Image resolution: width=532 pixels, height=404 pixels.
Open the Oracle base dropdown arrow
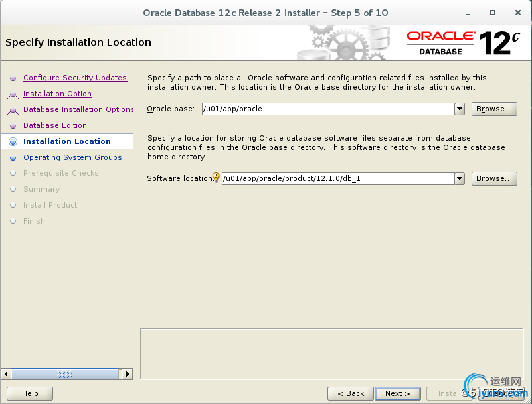tap(460, 109)
